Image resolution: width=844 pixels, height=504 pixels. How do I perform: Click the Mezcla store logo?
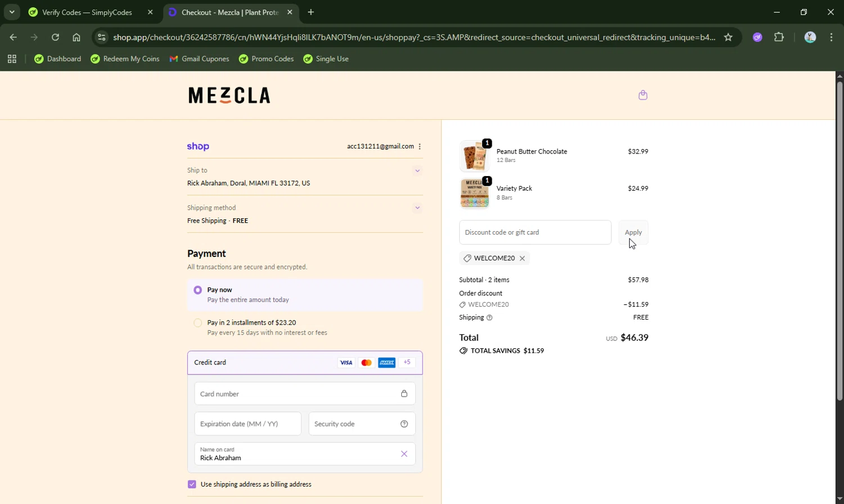click(x=229, y=96)
